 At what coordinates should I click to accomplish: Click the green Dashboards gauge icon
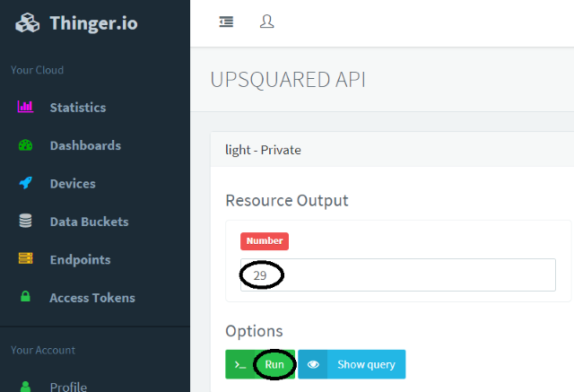point(26,145)
